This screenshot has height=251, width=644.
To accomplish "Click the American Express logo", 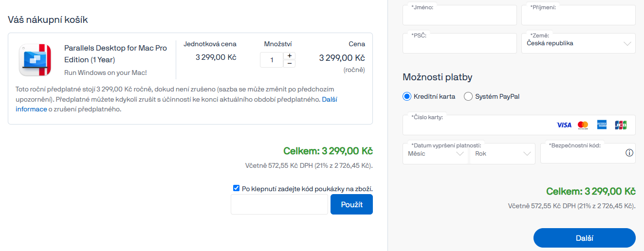I will click(x=602, y=125).
